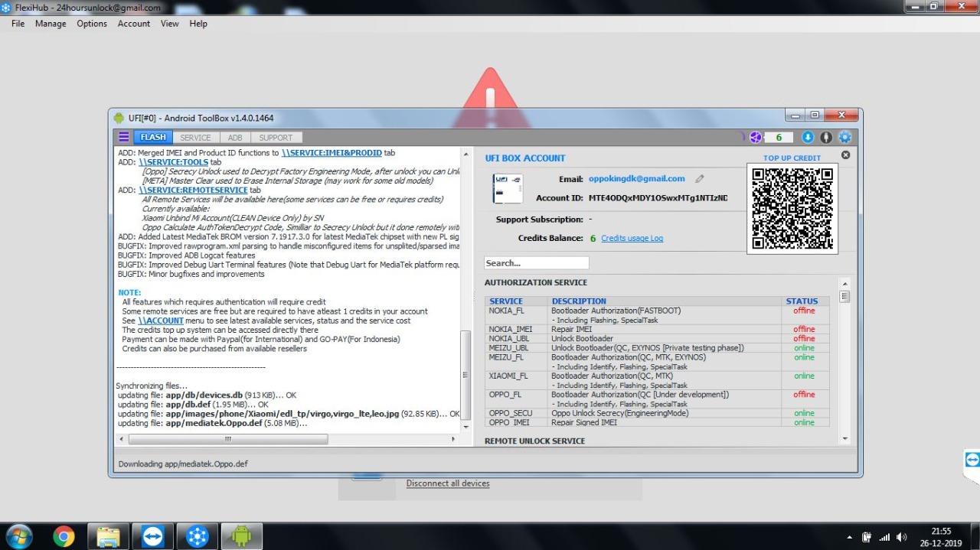The height and width of the screenshot is (550, 980).
Task: Open the FlexiHub Options menu
Action: point(92,24)
